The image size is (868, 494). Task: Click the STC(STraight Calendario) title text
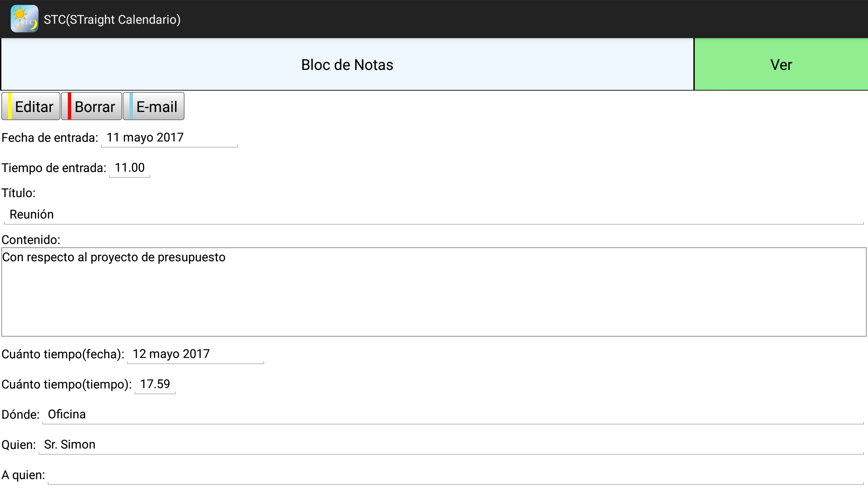pyautogui.click(x=112, y=20)
